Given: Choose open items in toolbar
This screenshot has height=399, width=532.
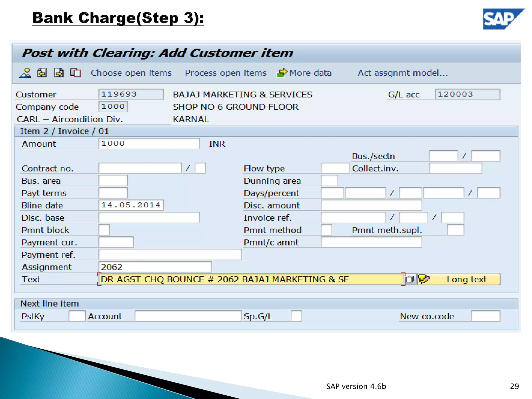Looking at the screenshot, I should tap(131, 73).
